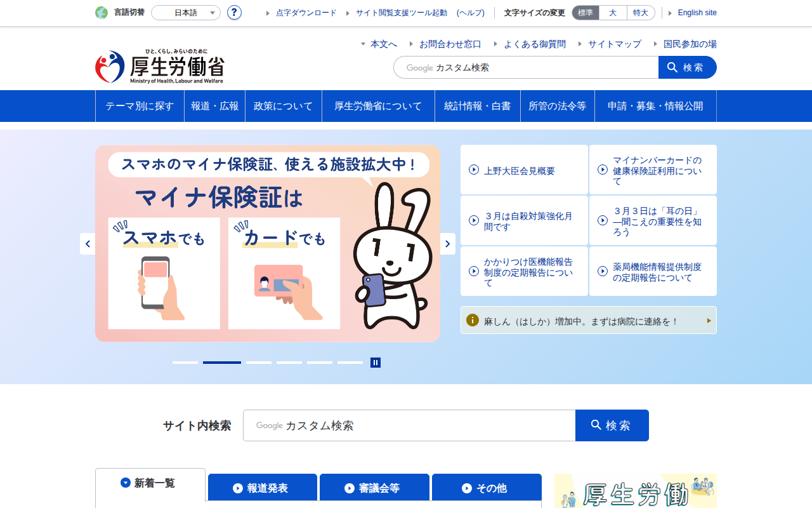Expand the 麻しん（はしか）増加中 notice

click(x=589, y=321)
